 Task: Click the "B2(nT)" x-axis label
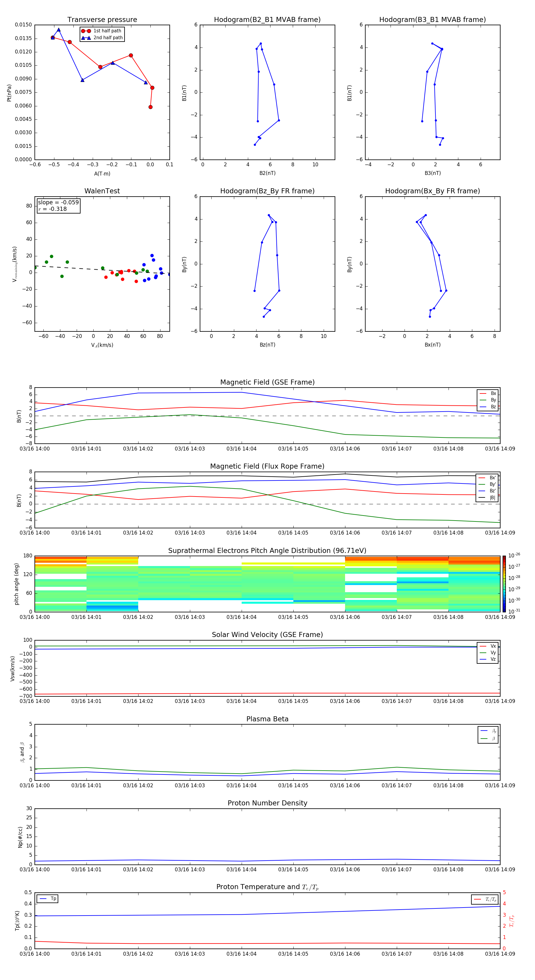(267, 173)
